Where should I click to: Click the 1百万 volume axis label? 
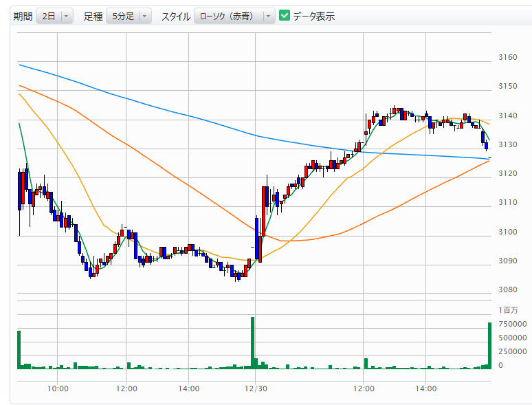point(507,311)
